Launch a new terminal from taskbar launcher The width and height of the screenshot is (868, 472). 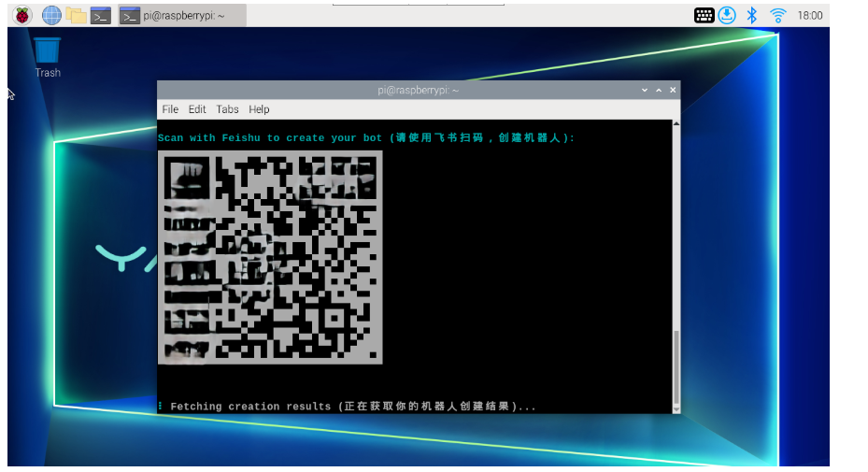[101, 16]
